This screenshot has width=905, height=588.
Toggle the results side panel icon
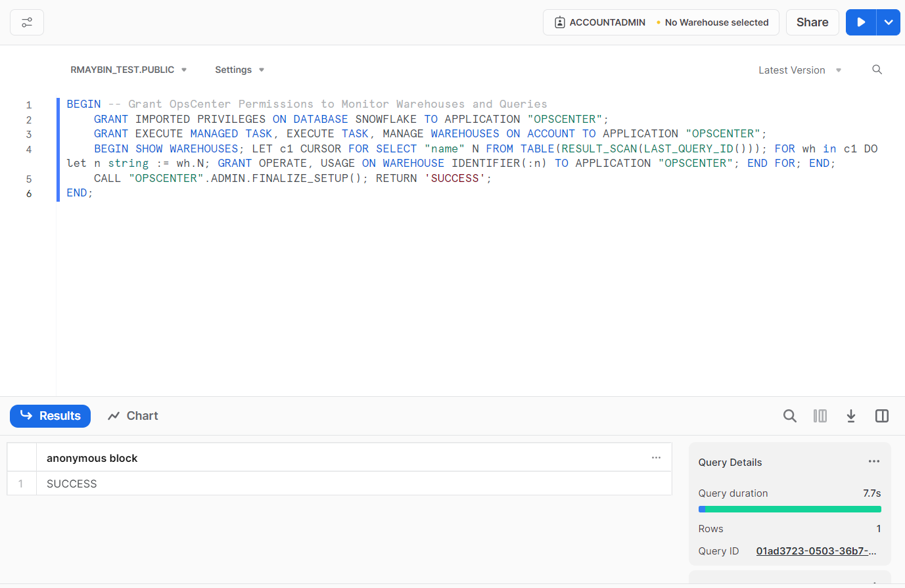882,416
